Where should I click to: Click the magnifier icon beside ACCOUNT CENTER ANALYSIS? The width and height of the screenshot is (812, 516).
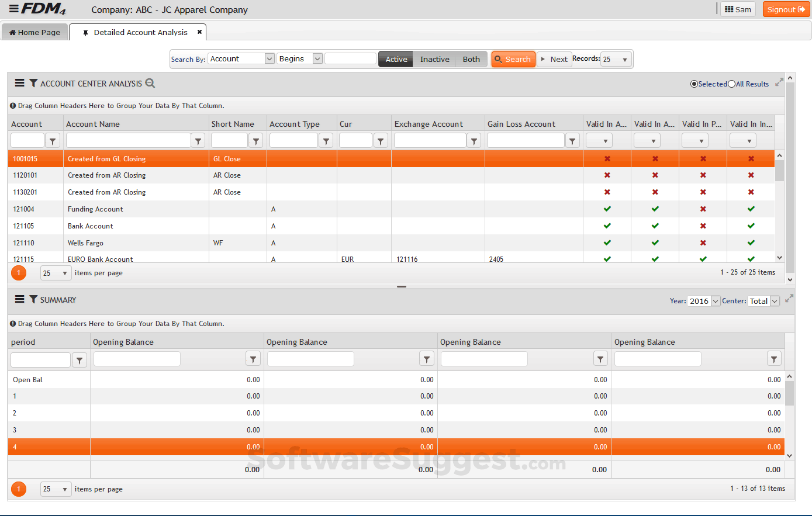pos(150,84)
